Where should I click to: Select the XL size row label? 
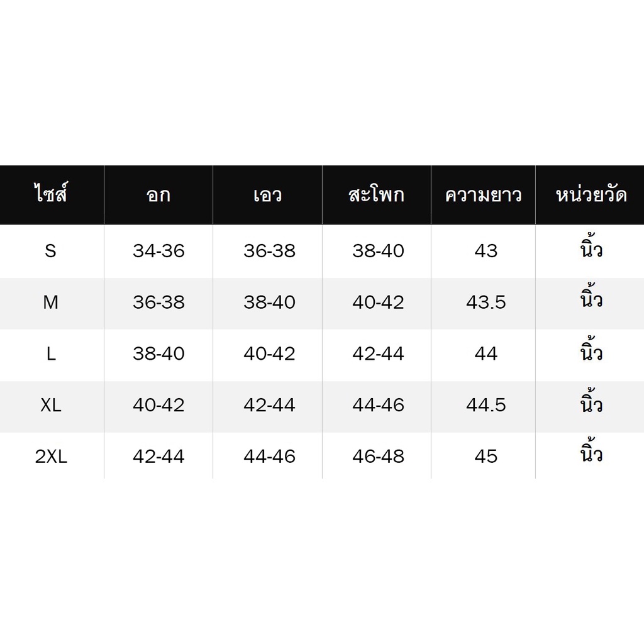tap(51, 406)
